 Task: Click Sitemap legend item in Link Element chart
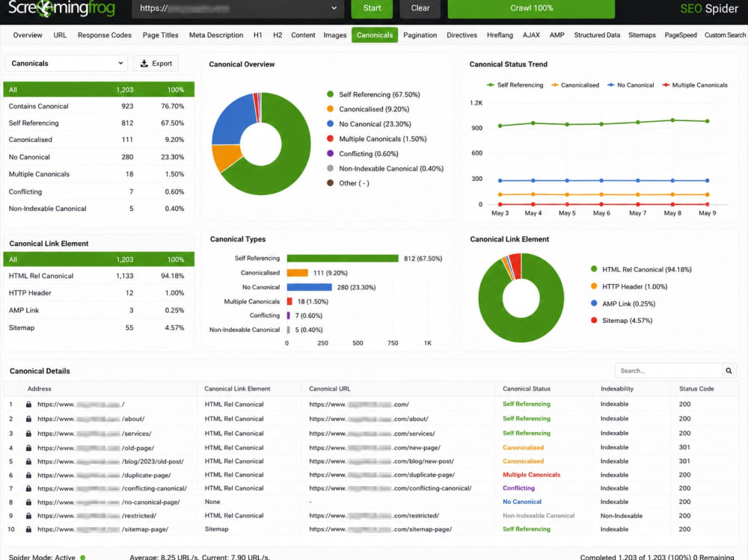[x=621, y=321]
